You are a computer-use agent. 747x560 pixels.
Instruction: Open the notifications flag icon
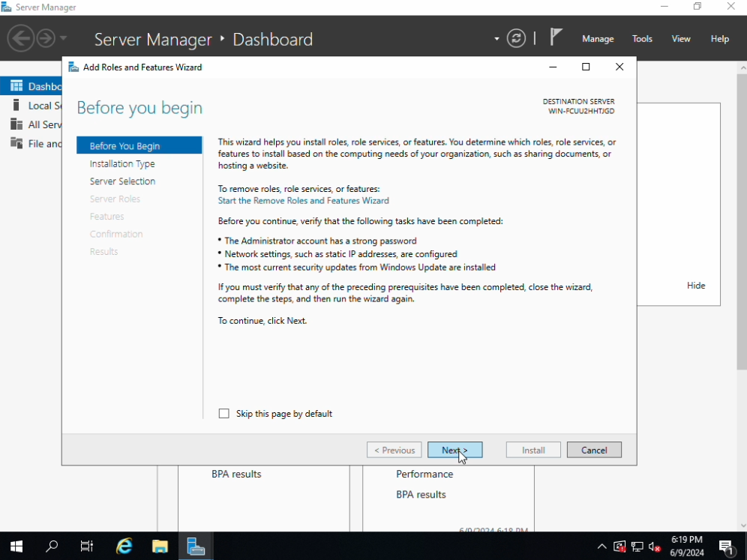pyautogui.click(x=556, y=37)
